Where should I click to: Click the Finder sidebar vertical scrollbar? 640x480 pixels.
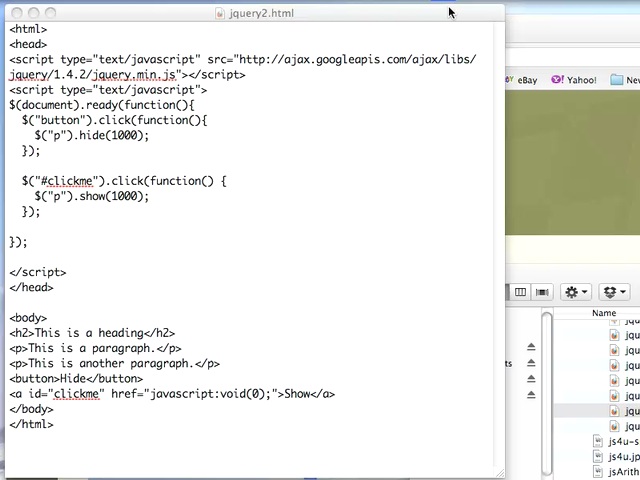point(547,394)
